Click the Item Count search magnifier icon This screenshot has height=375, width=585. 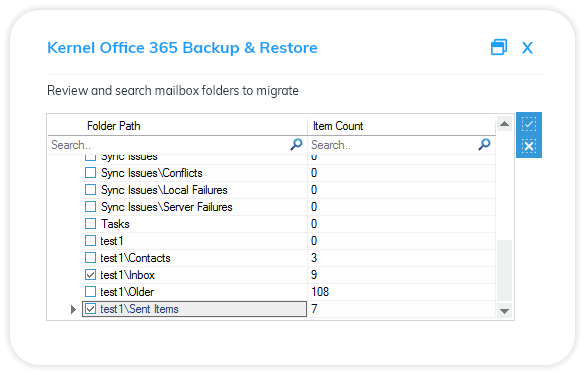(484, 144)
